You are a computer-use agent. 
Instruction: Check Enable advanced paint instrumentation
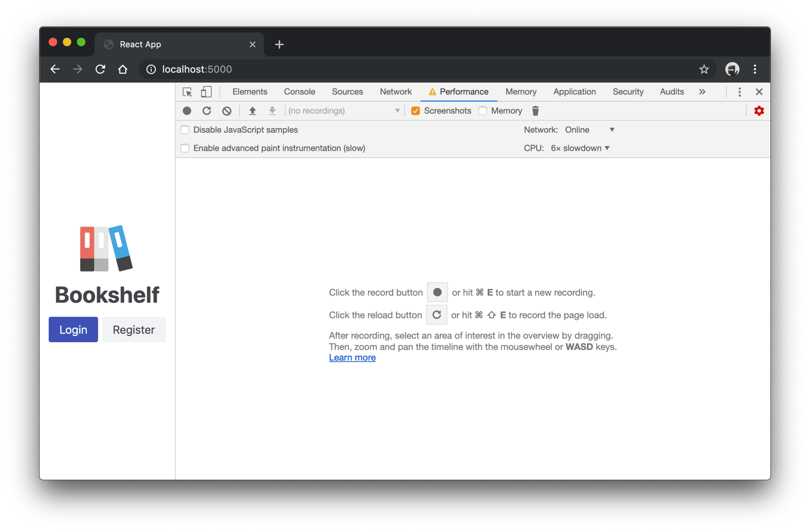pos(185,148)
